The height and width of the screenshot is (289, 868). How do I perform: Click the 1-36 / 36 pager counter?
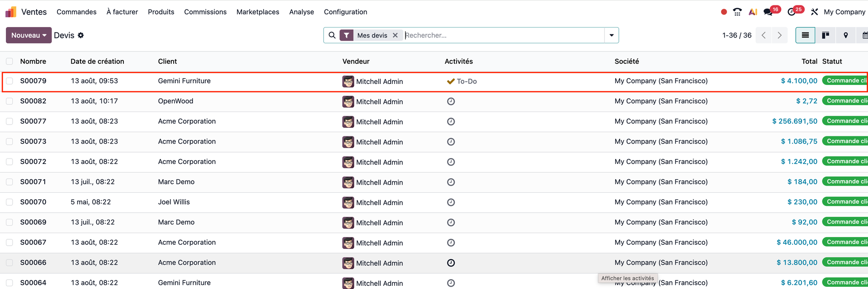(x=737, y=35)
